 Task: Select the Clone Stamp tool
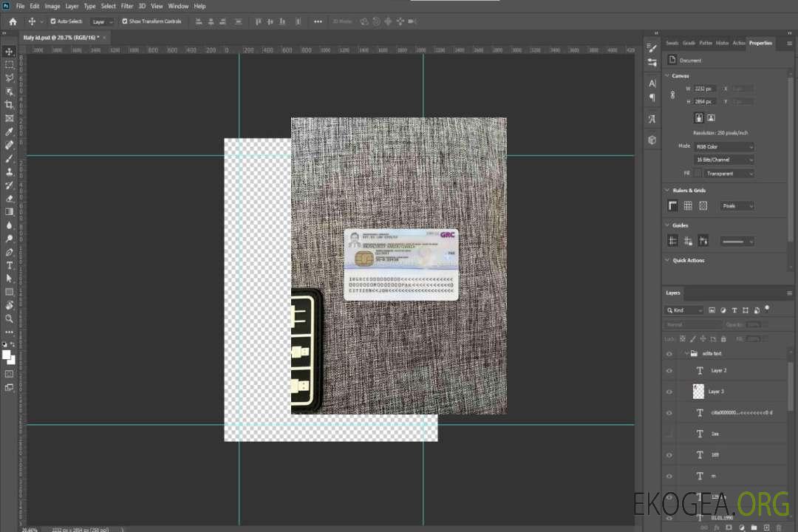10,171
